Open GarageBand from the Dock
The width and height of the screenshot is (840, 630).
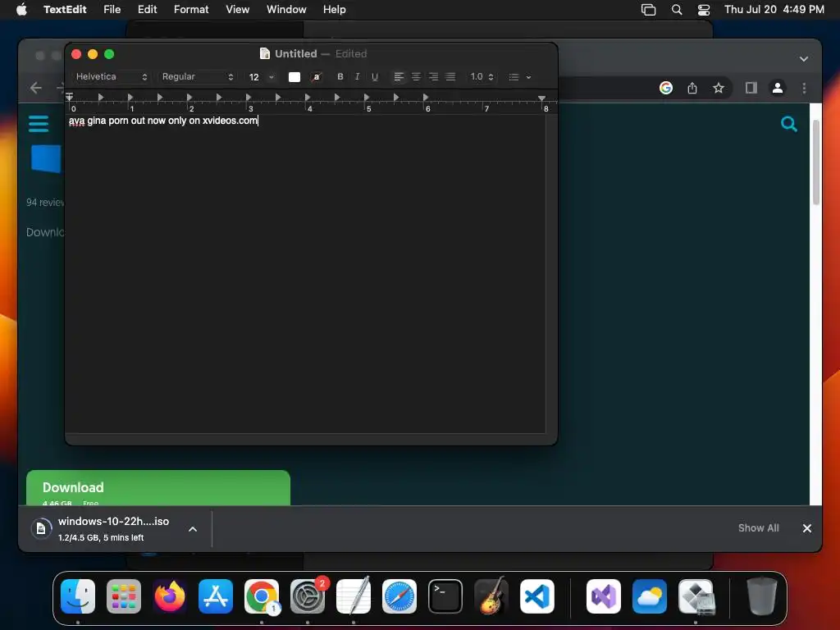click(491, 596)
